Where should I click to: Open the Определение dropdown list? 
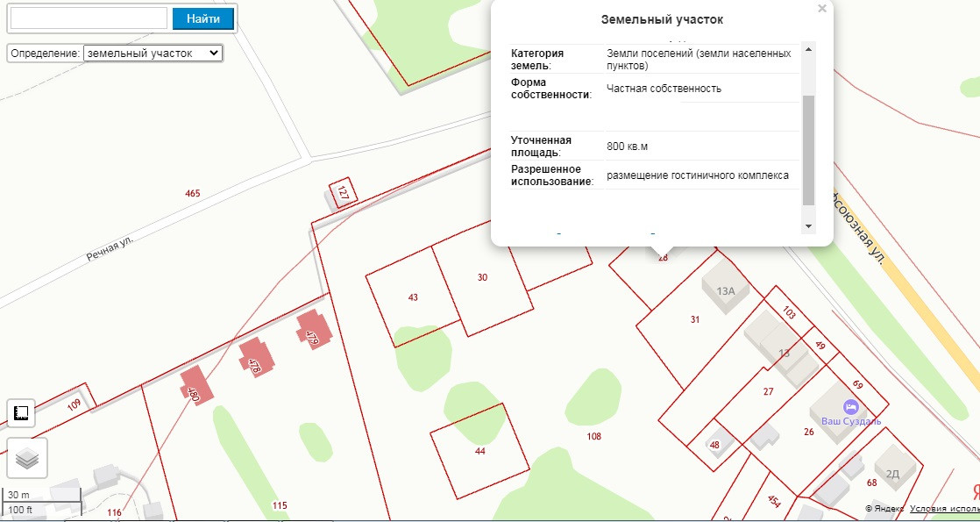[x=153, y=54]
